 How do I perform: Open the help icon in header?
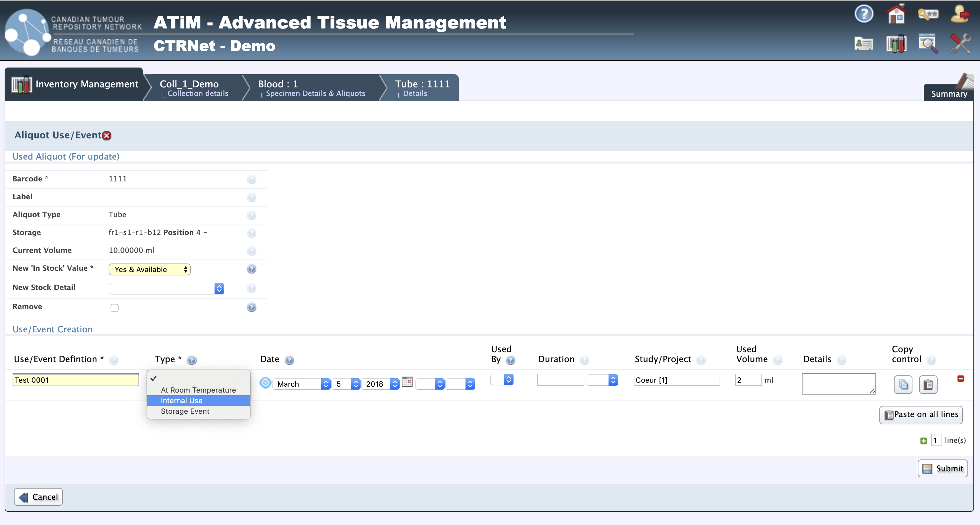tap(863, 15)
